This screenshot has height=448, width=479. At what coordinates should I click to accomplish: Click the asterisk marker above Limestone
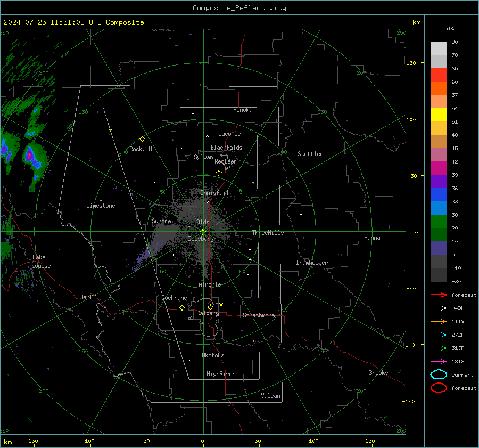tap(101, 201)
